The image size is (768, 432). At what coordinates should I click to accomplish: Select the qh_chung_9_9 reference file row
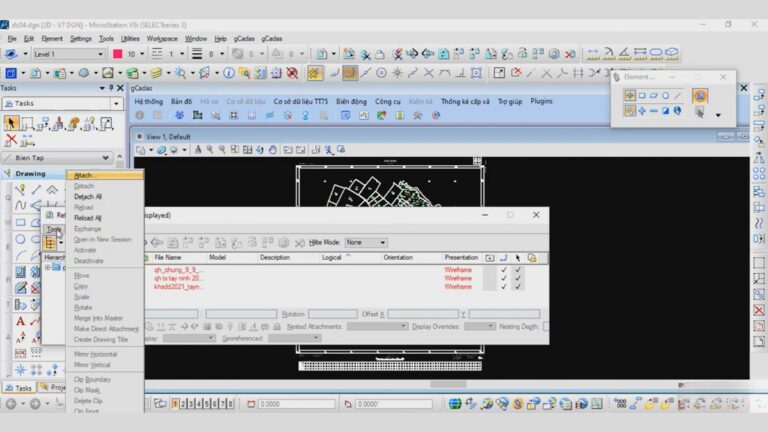(178, 270)
